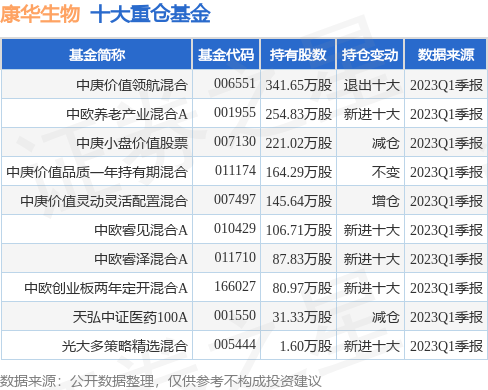Select the 天弘中证医药100A fund name
This screenshot has width=488, height=390.
pos(130,317)
